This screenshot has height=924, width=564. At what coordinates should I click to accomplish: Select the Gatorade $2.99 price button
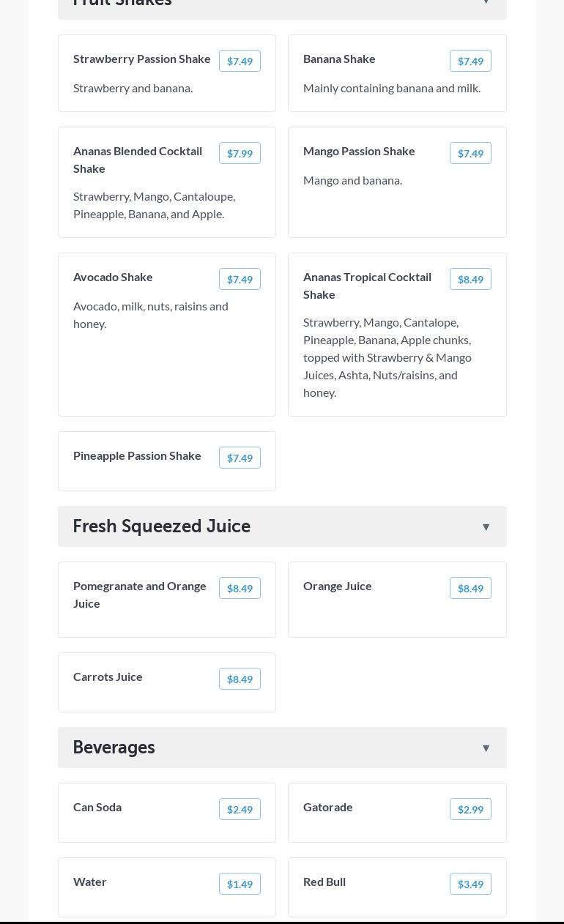(470, 809)
